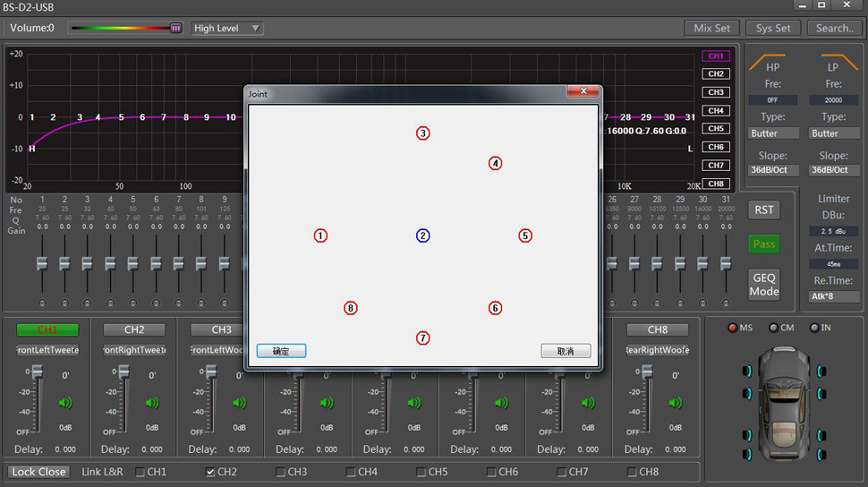Viewport: 868px width, 487px height.
Task: Toggle the Link L&R CH3 checkbox
Action: (281, 472)
